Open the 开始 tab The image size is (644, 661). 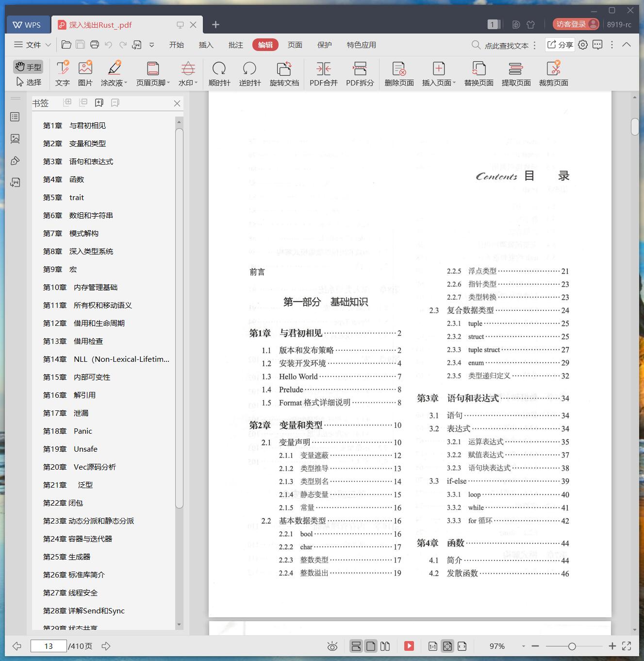click(177, 45)
